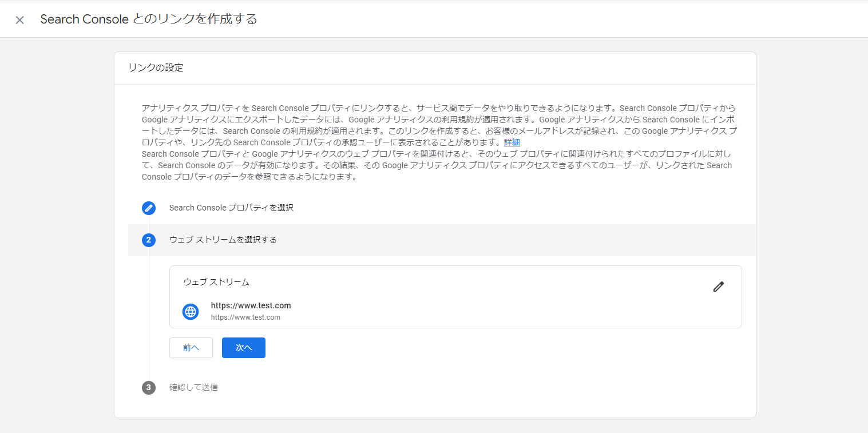Click step 3 '確認して送信'
Screen dimensions: 868x433
pyautogui.click(x=193, y=387)
